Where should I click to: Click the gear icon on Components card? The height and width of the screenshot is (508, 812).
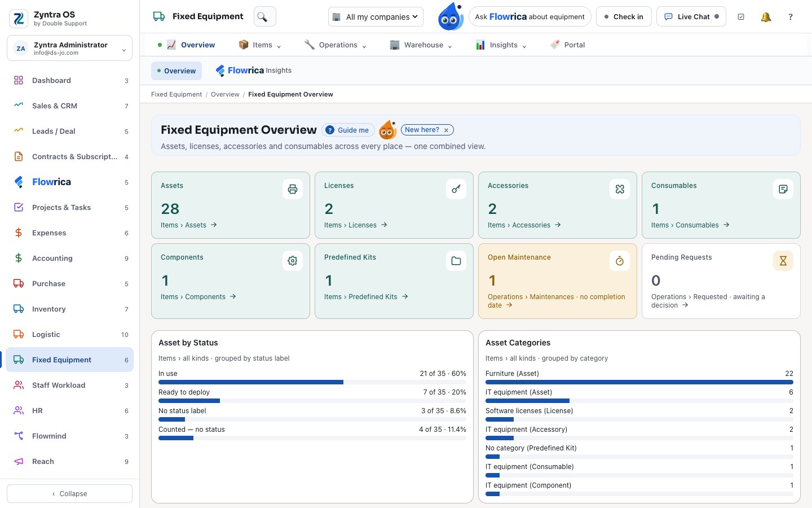click(x=293, y=261)
